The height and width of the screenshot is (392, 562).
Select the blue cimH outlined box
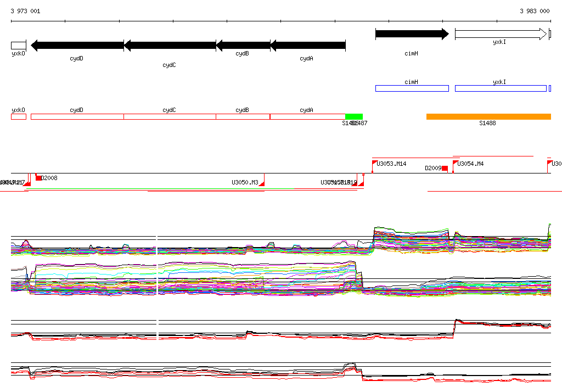[412, 88]
